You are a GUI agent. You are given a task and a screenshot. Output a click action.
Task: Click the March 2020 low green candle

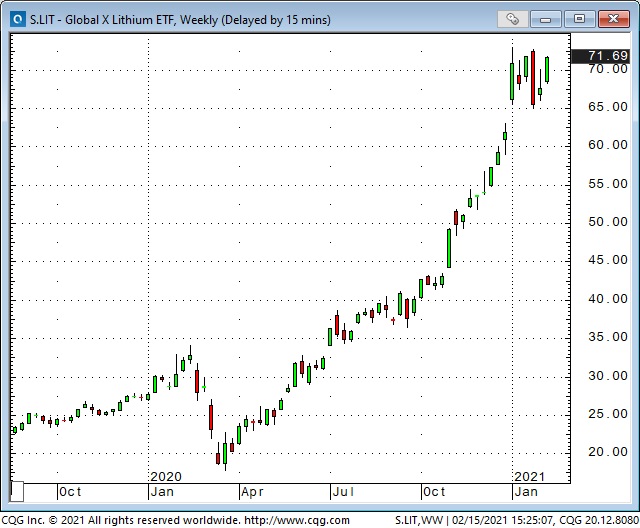(225, 452)
